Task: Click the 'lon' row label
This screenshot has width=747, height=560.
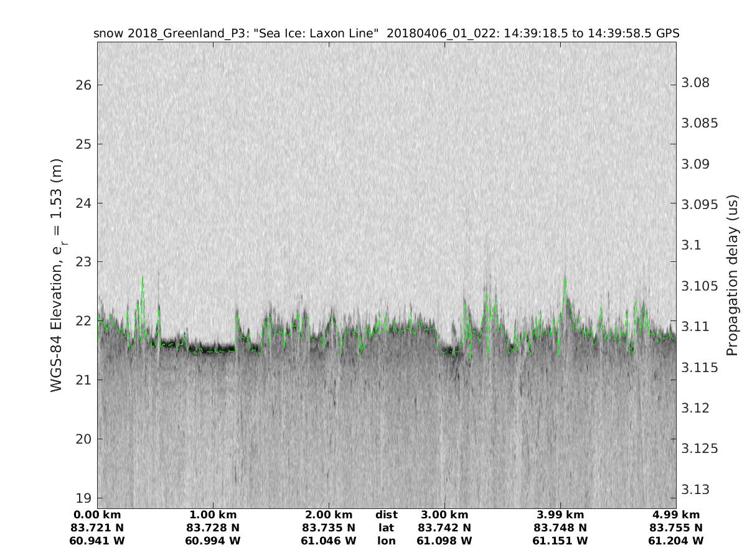Action: click(x=386, y=541)
